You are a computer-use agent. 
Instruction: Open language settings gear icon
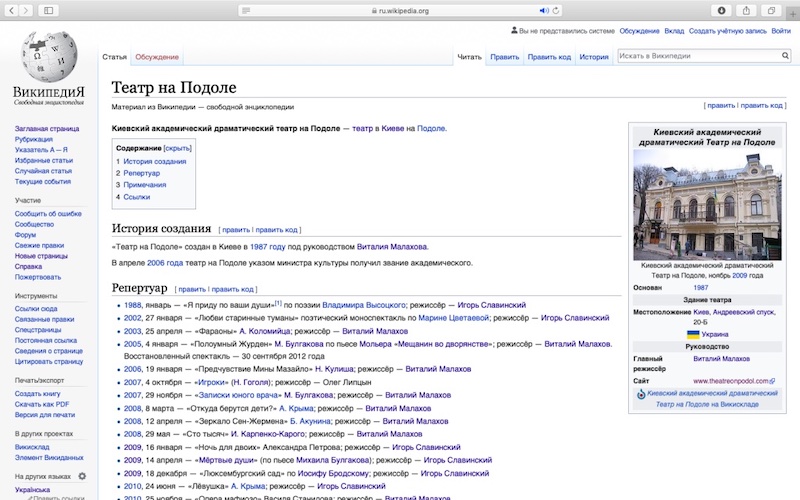click(x=82, y=476)
